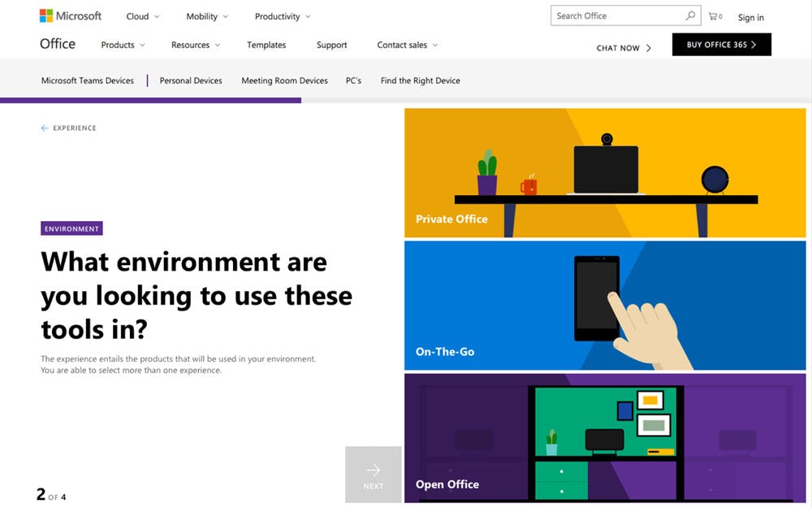Switch to Personal Devices tab

(191, 80)
